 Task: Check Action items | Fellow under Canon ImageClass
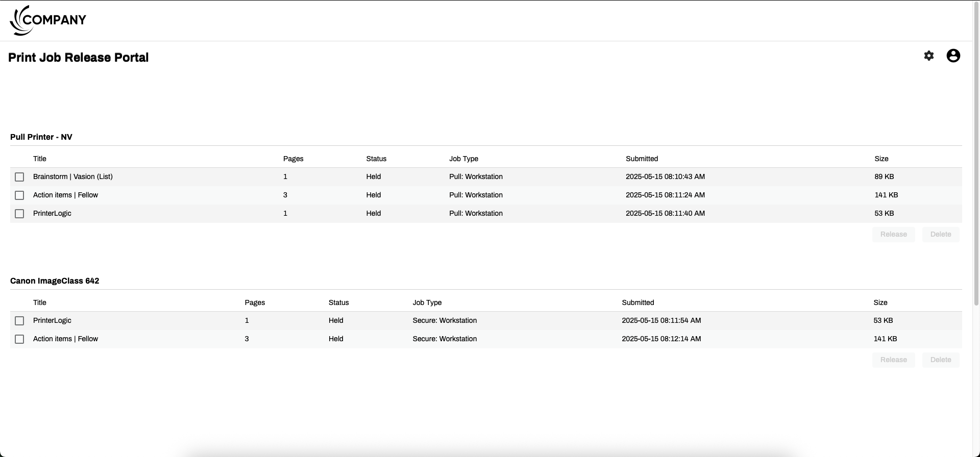[x=19, y=339]
